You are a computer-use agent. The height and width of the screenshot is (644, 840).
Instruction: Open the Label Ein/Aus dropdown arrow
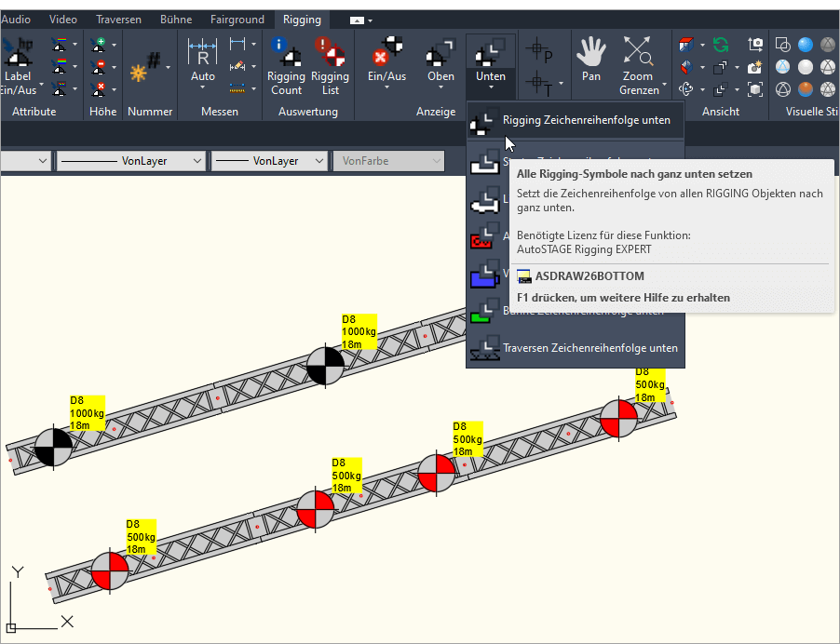(x=41, y=84)
